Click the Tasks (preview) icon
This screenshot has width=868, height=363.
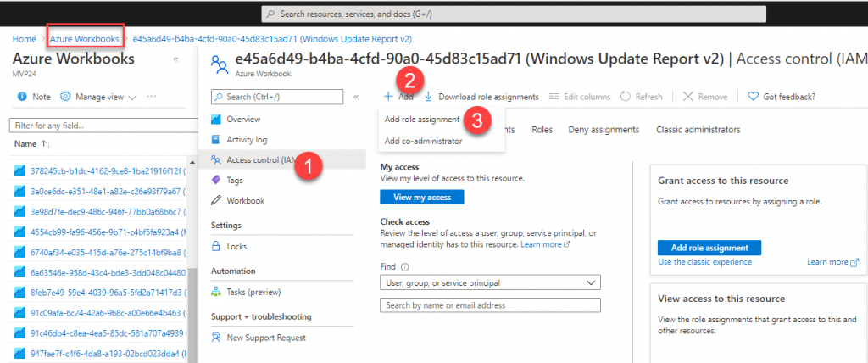click(216, 292)
